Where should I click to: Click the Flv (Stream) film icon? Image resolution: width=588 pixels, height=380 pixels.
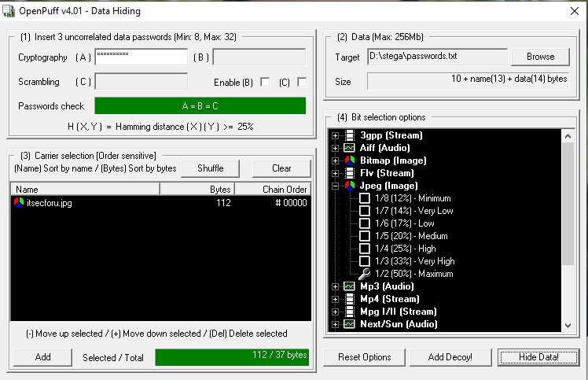(349, 173)
